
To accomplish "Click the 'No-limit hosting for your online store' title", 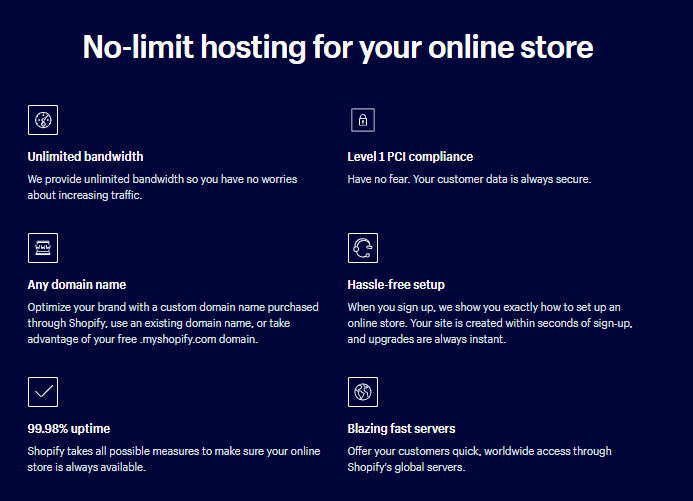I will 338,46.
